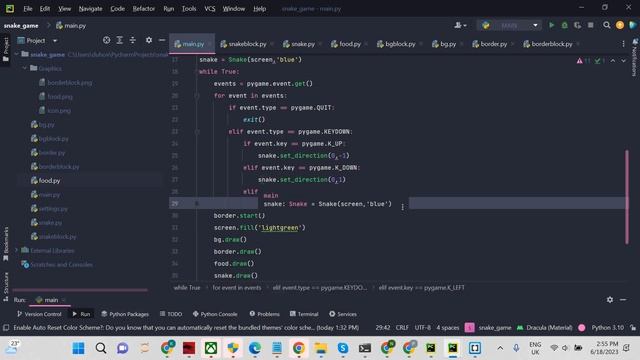
Task: Switch to snakeblock.py editor tab
Action: pos(247,44)
